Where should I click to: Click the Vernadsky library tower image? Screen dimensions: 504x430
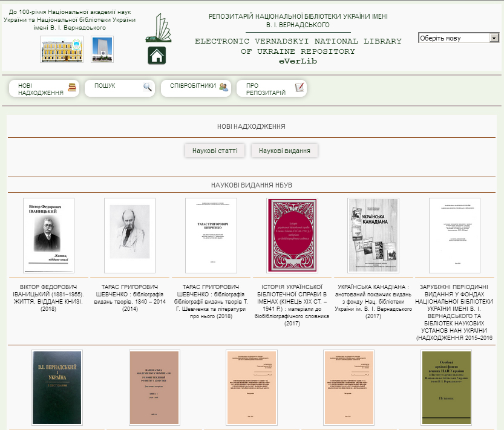(x=102, y=49)
